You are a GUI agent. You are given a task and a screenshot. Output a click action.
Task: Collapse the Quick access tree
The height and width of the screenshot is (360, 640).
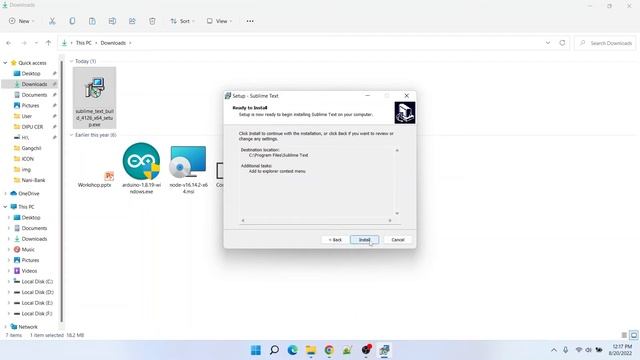(x=5, y=63)
